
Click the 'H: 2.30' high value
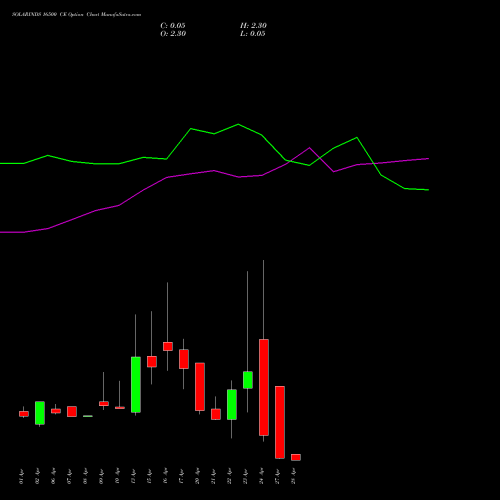(x=253, y=26)
